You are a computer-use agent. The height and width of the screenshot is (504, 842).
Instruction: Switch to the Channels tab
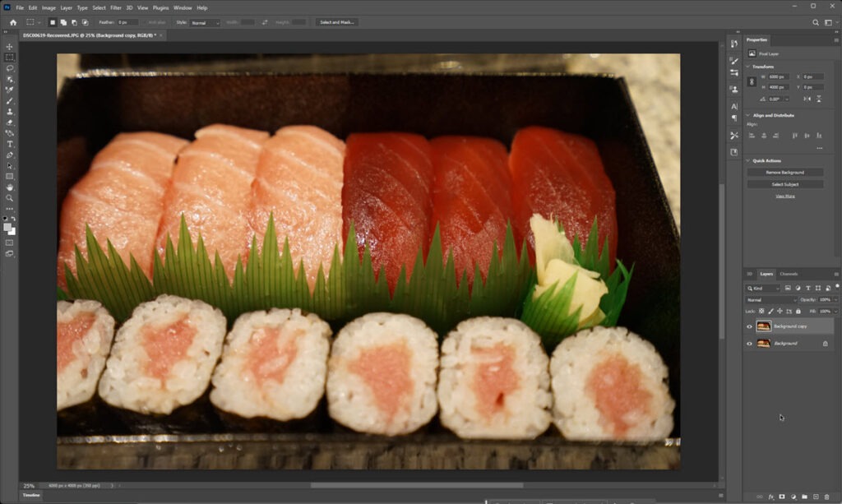[788, 274]
